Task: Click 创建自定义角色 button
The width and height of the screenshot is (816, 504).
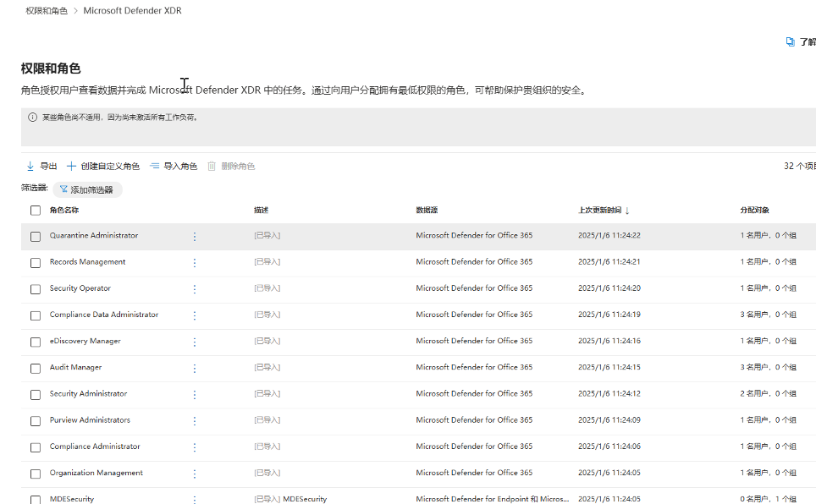Action: tap(103, 167)
